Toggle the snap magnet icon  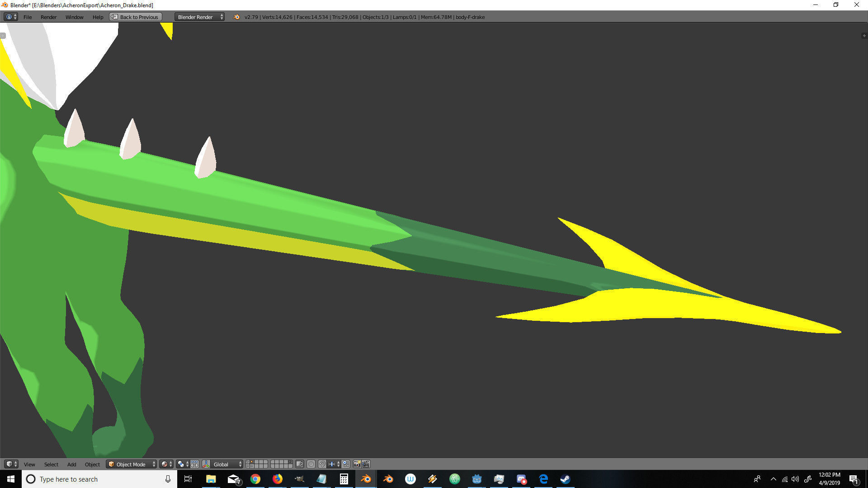(x=322, y=464)
